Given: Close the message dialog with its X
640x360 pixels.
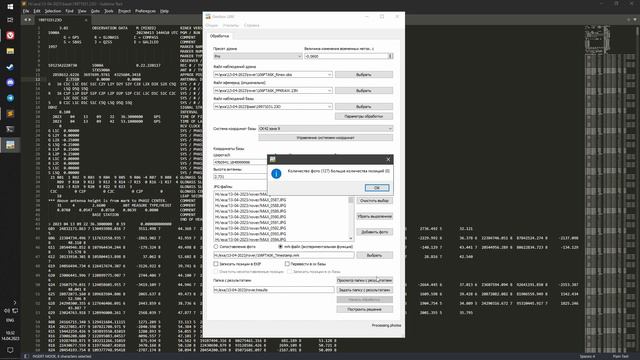Looking at the screenshot, I should pos(388,159).
